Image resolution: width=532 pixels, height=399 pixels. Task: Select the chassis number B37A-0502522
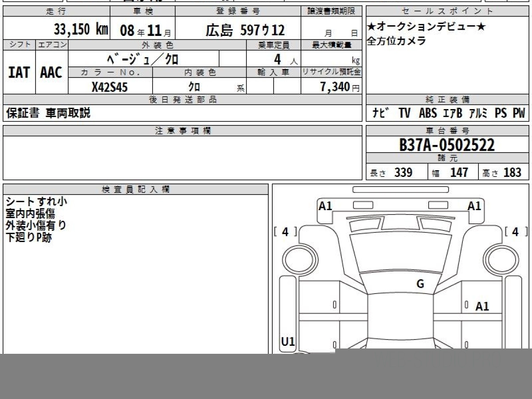coord(447,145)
